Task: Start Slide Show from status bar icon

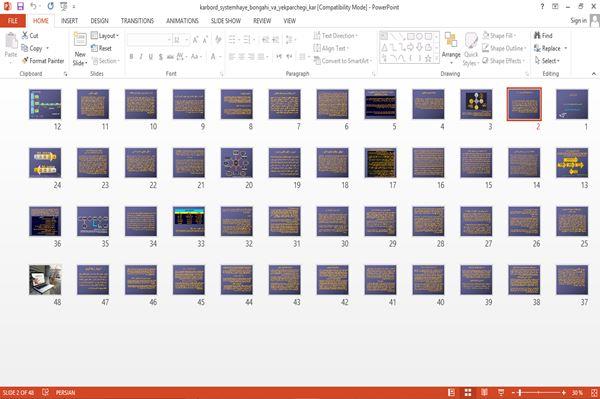Action: [x=501, y=392]
